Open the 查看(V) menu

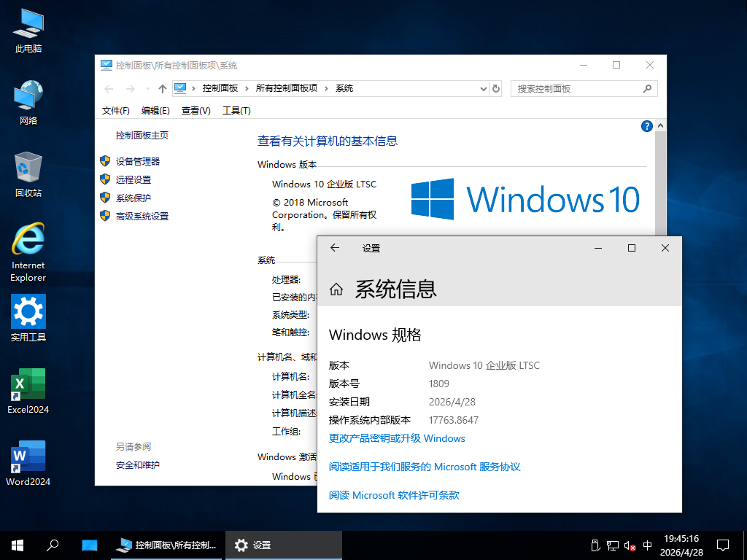[x=196, y=111]
